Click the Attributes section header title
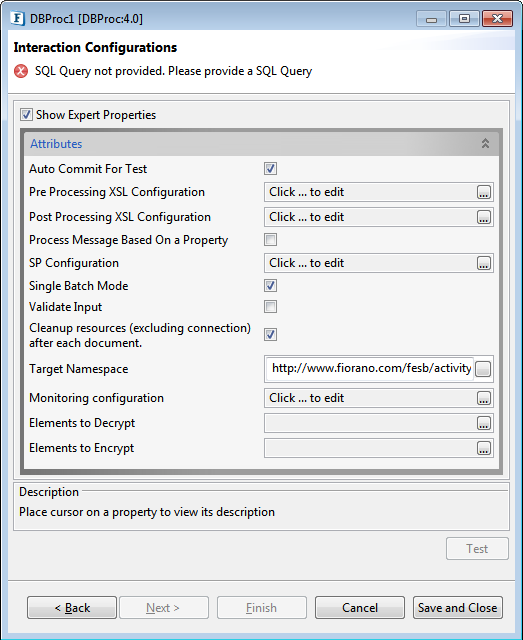Image resolution: width=523 pixels, height=640 pixels. pos(56,144)
